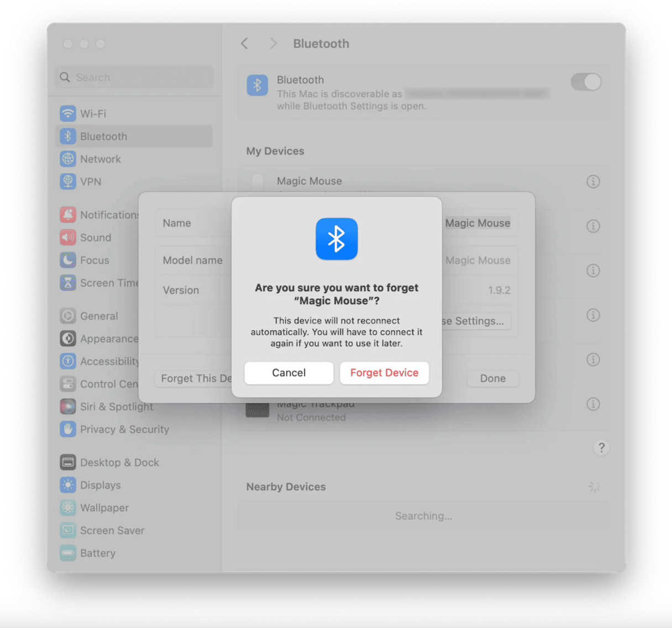Show info for the Magic Trackpad device
This screenshot has height=628, width=672.
pyautogui.click(x=593, y=404)
